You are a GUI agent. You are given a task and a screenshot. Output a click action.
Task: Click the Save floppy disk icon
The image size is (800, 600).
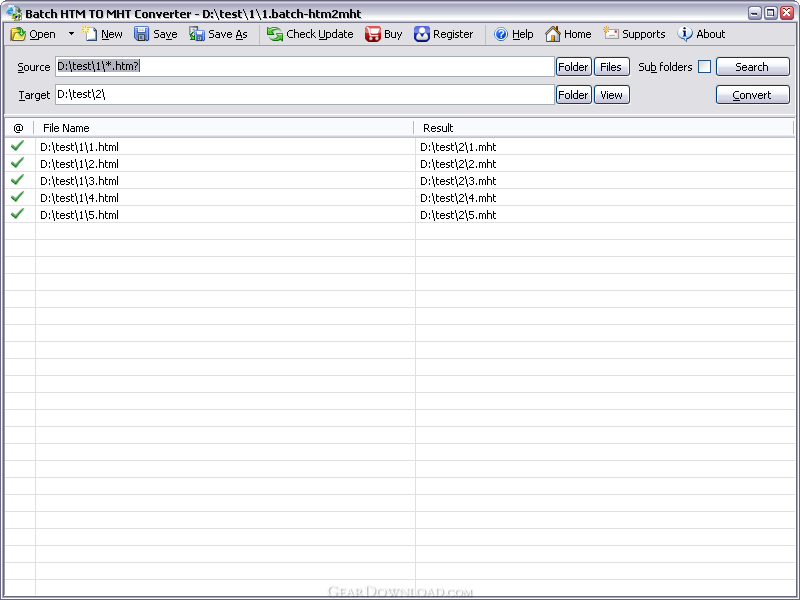coord(141,34)
